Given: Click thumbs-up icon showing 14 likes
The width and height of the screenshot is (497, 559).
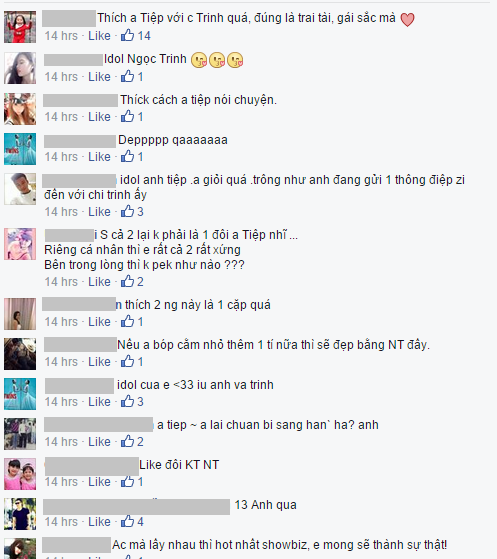Looking at the screenshot, I should click(127, 35).
